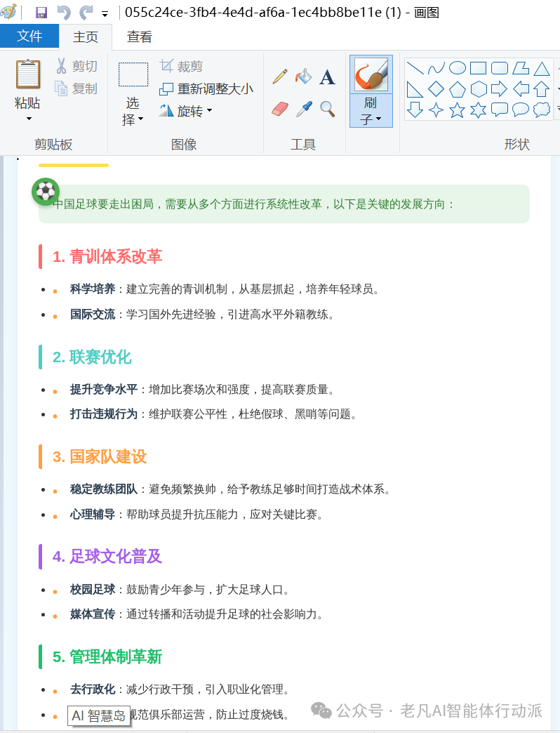Click the soccer ball image on canvas

coord(46,191)
